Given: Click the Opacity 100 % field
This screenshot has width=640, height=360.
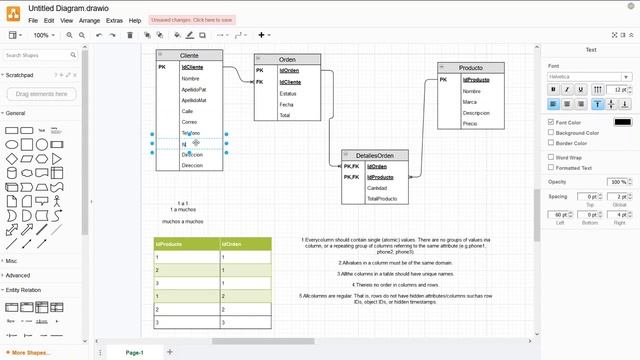Looking at the screenshot, I should click(x=617, y=182).
